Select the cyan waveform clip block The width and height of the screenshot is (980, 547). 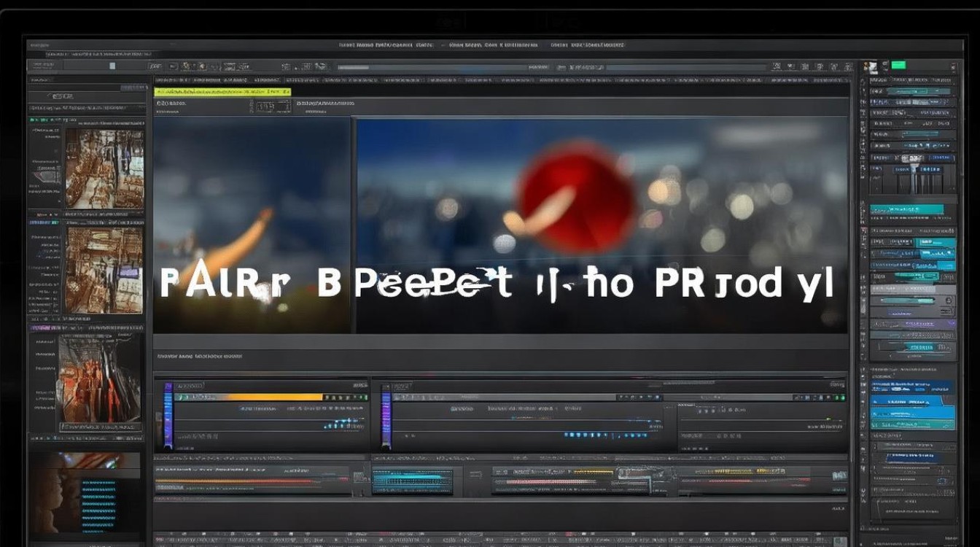[x=413, y=482]
